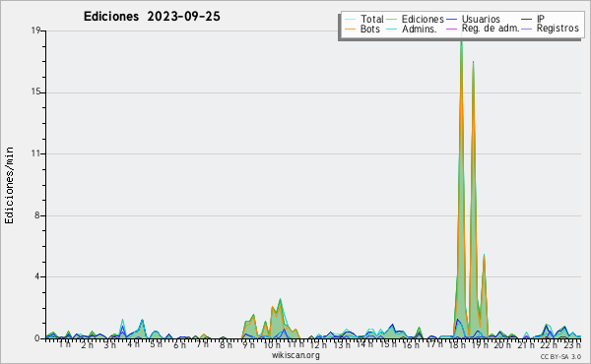
Task: Click the y-axis value 0
Action: [x=37, y=338]
